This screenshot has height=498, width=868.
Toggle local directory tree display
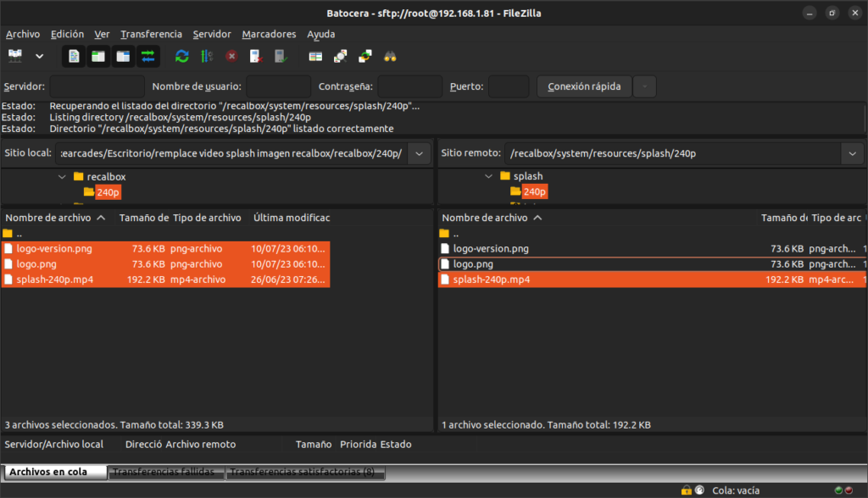(x=98, y=56)
